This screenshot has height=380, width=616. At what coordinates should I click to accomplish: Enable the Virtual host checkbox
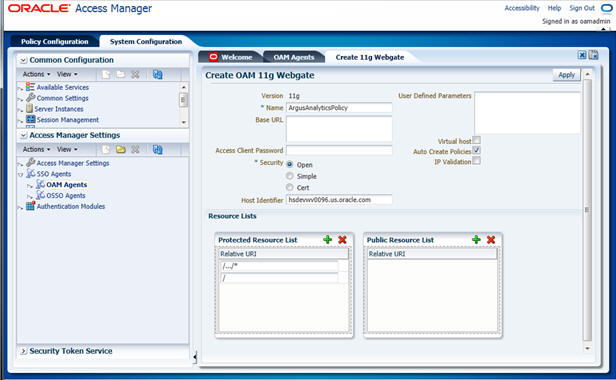coord(476,140)
